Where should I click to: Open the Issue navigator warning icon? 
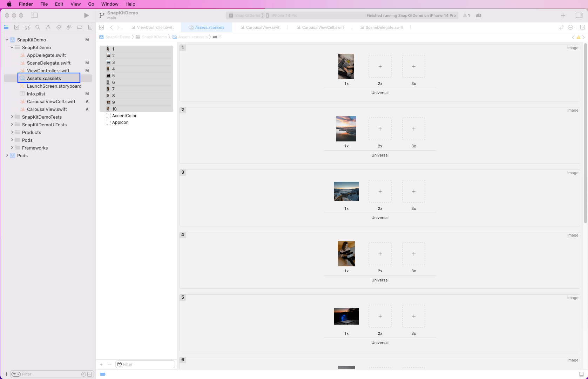pos(48,27)
